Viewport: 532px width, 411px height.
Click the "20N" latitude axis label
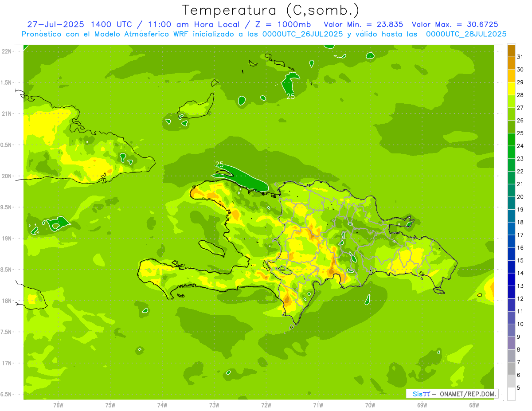coord(6,176)
